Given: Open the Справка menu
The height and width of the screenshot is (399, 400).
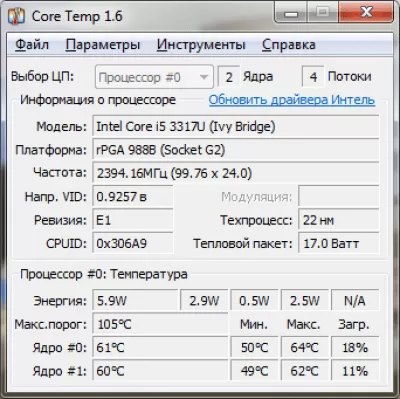Looking at the screenshot, I should click(289, 45).
